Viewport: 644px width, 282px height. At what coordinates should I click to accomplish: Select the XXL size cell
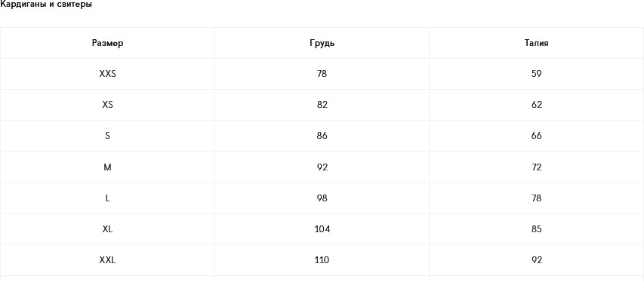108,260
